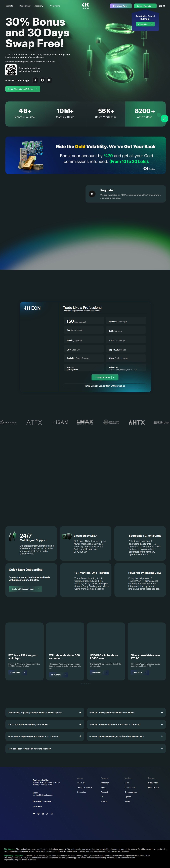
Task: Expand referring friends rewards FAQ
Action: coord(85,749)
